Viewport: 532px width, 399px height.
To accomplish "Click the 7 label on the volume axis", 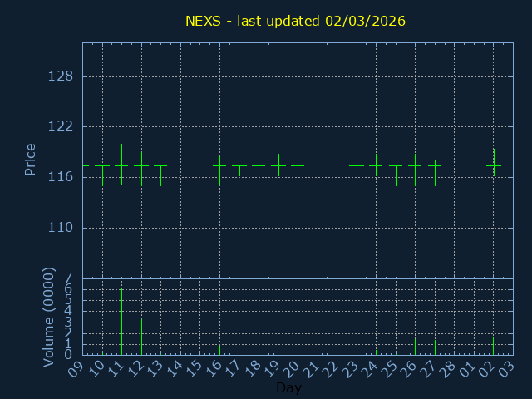I will coord(69,278).
